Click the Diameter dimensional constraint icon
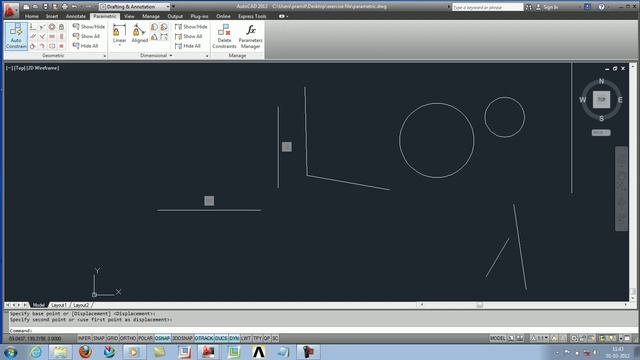Screen dimensions: 640x360 164,27
